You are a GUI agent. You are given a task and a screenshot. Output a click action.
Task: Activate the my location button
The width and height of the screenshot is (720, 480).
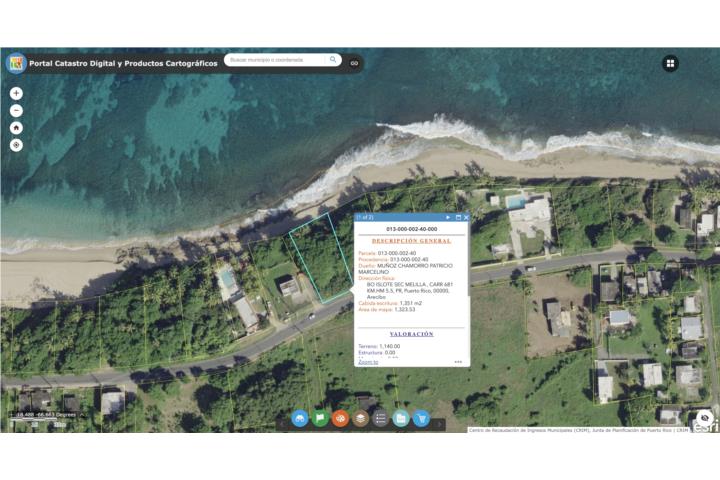(x=16, y=145)
